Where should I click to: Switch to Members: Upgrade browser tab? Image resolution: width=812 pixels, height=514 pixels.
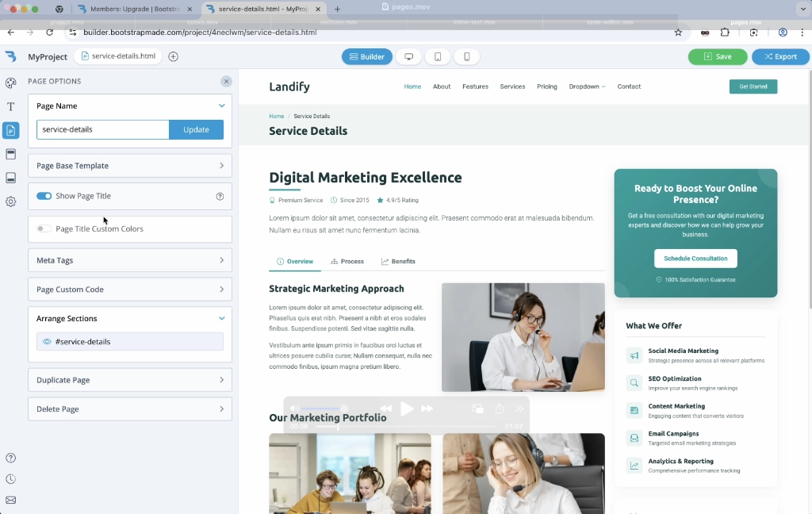coord(133,9)
